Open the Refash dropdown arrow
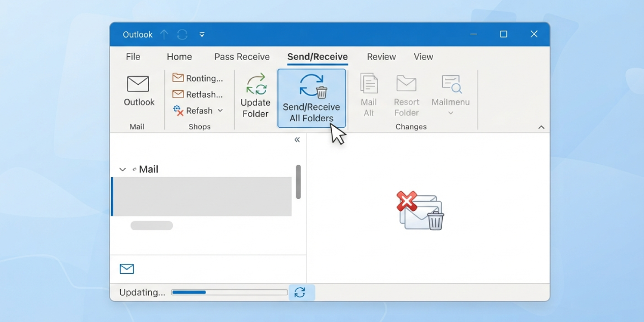The image size is (644, 322). (219, 111)
